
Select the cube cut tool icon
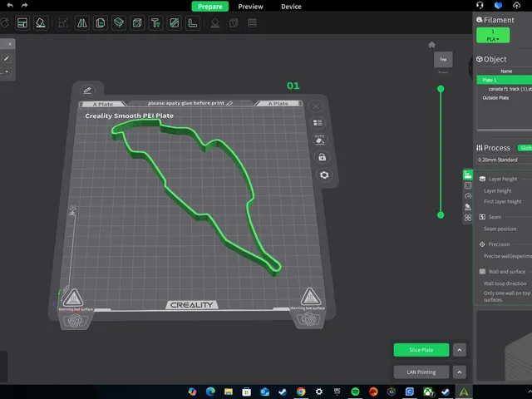(137, 23)
